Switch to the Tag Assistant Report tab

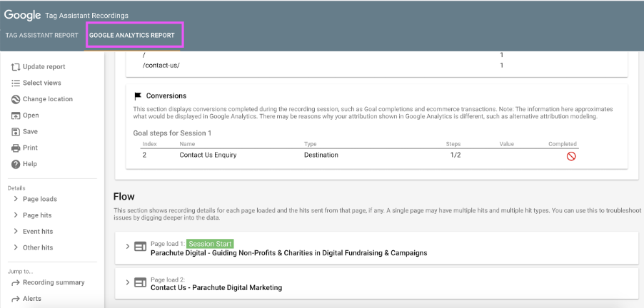(x=41, y=35)
